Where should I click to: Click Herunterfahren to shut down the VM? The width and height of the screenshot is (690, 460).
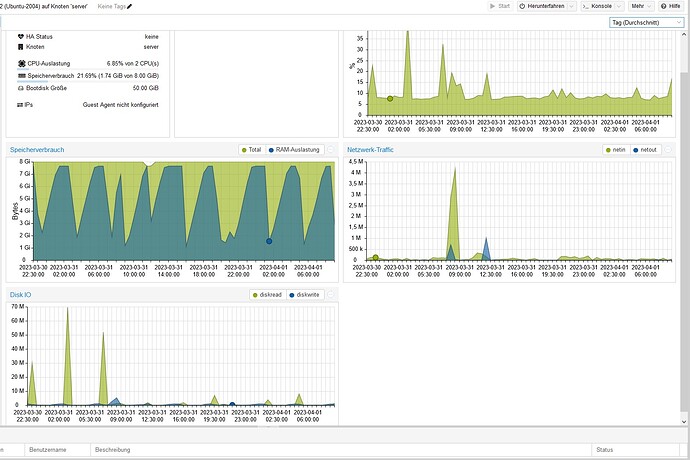coord(542,6)
